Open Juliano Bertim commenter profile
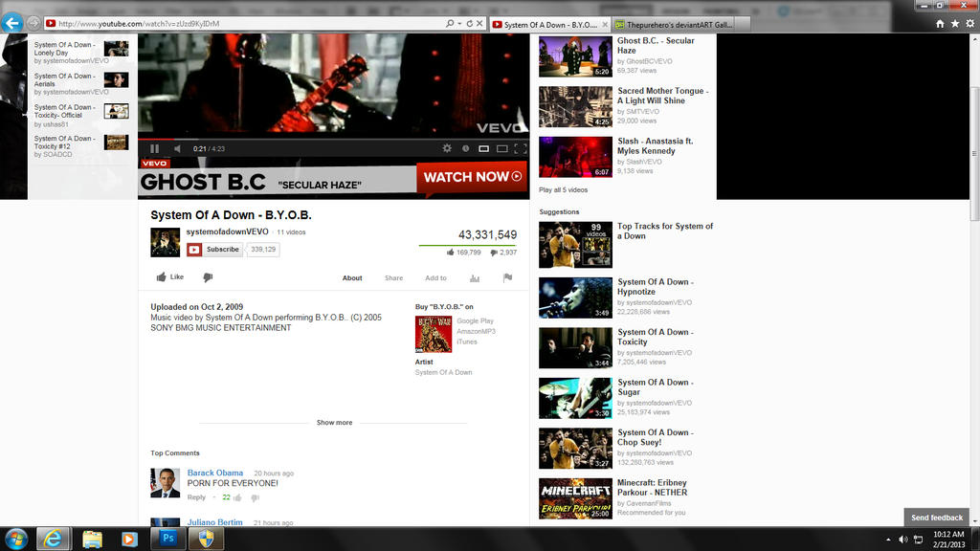Image resolution: width=980 pixels, height=551 pixels. tap(215, 522)
